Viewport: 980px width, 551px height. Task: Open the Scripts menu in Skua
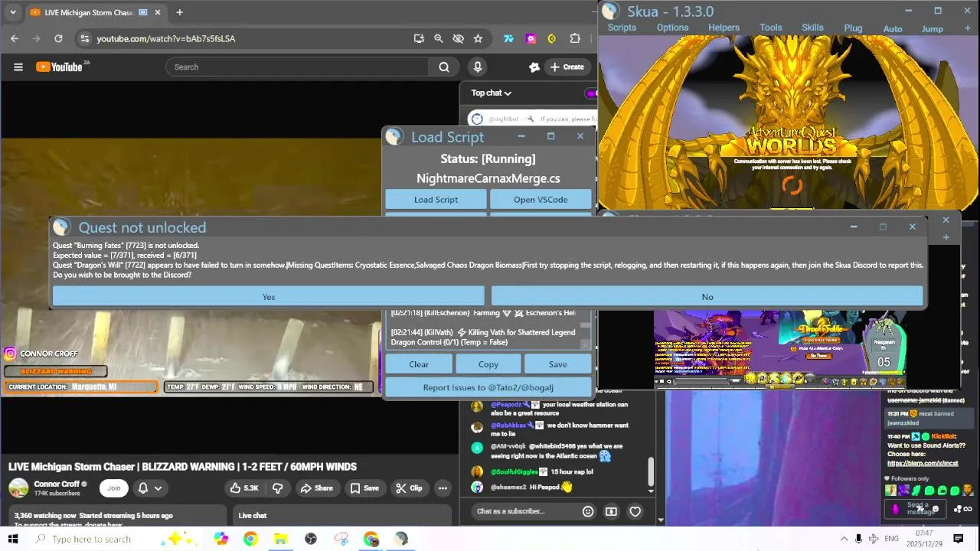pos(622,28)
